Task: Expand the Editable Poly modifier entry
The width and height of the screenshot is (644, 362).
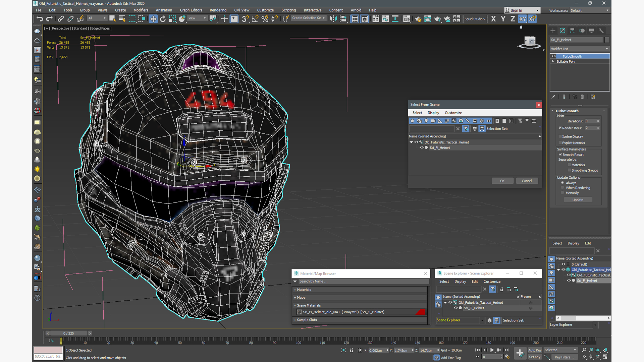Action: (x=553, y=61)
